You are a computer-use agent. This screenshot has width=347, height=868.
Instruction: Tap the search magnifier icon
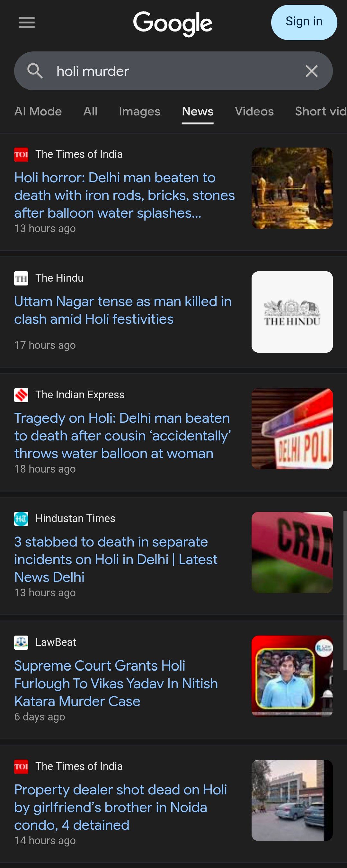tap(35, 71)
